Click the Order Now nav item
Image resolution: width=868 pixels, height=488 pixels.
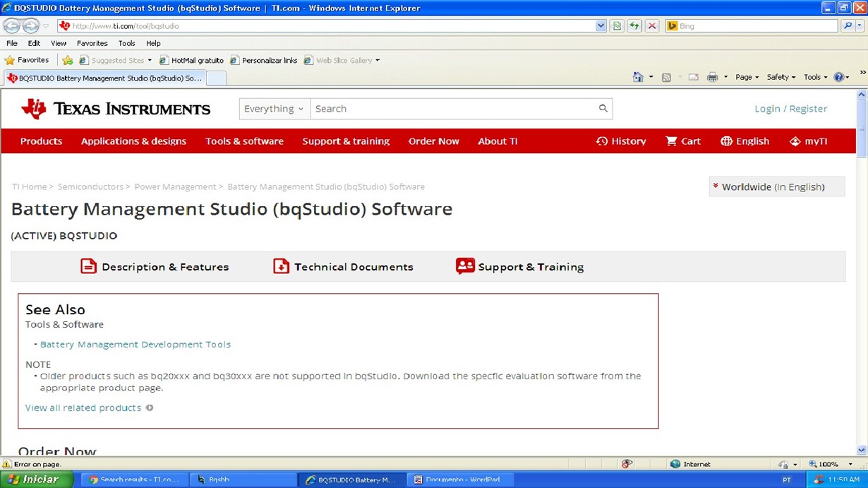(433, 141)
